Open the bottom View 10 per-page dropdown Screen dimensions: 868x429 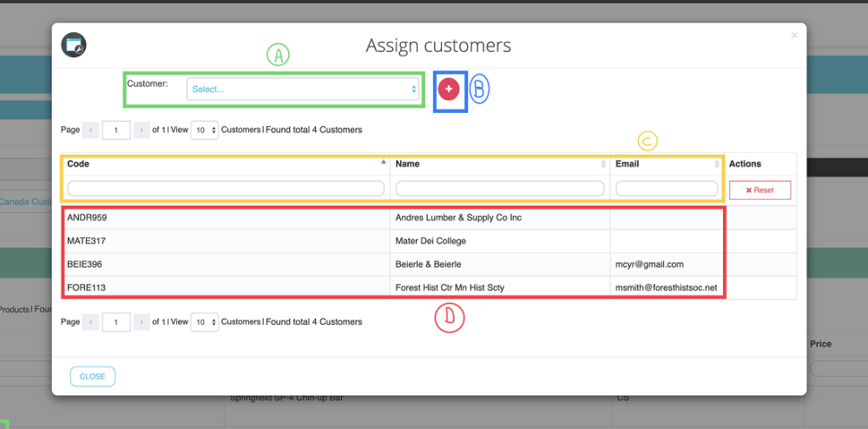pos(204,321)
